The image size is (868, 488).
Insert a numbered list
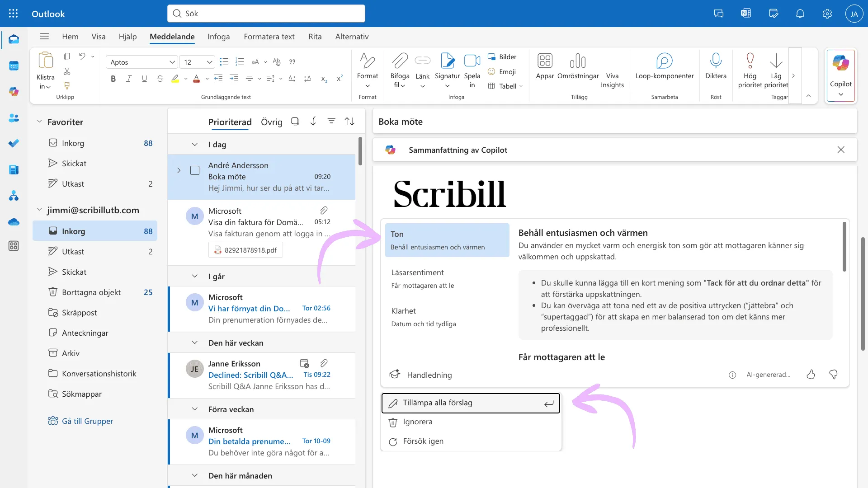(240, 62)
